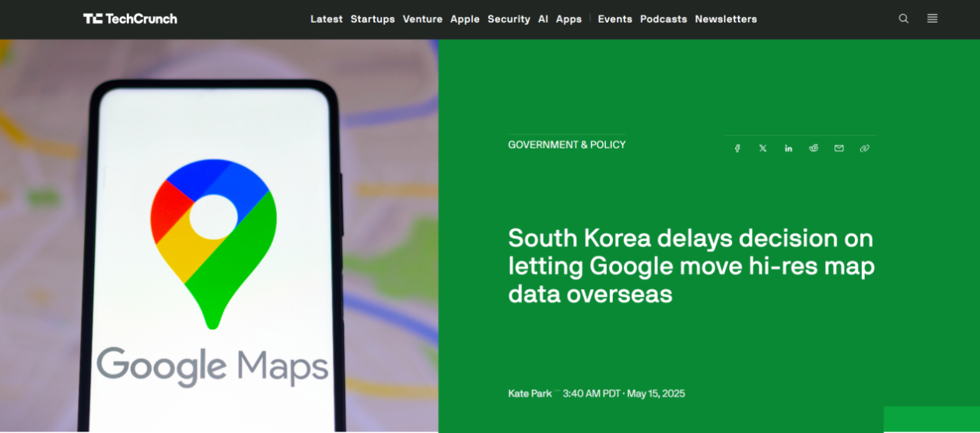Share article on X
Screen dimensions: 980x433
[x=763, y=148]
